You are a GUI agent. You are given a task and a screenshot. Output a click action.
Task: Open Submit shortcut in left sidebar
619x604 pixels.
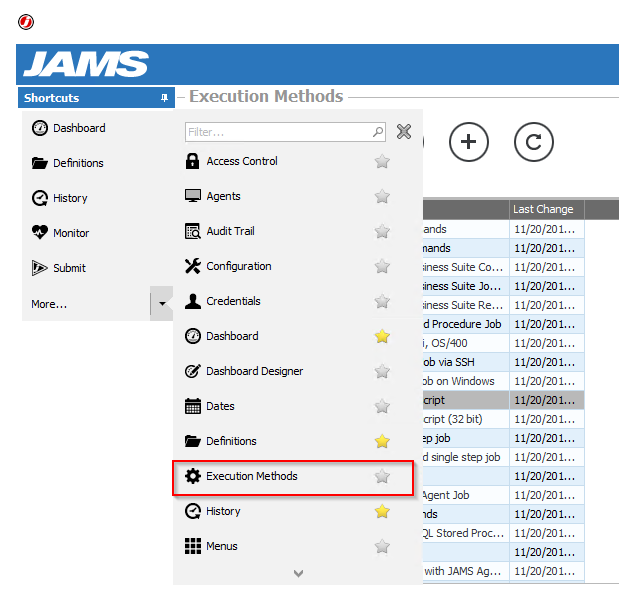59,268
